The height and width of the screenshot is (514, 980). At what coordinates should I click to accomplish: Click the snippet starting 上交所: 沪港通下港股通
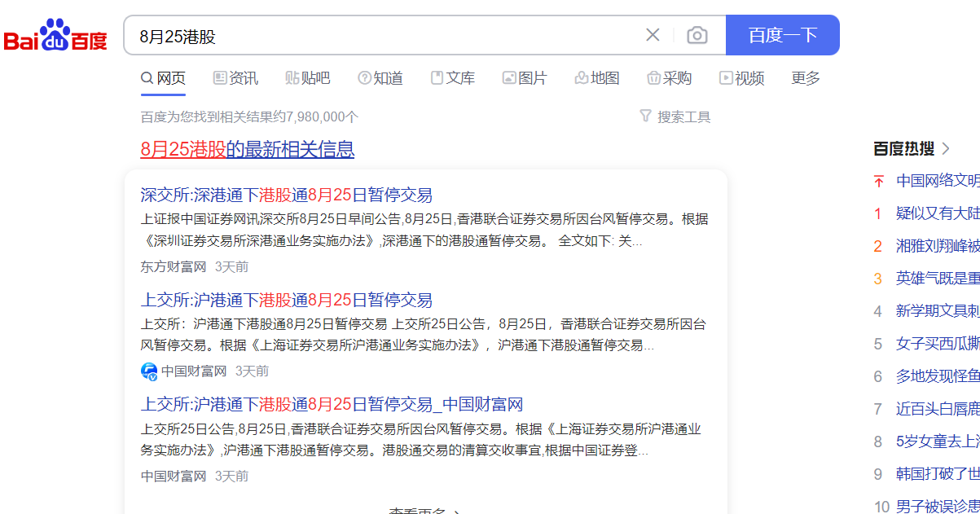423,335
